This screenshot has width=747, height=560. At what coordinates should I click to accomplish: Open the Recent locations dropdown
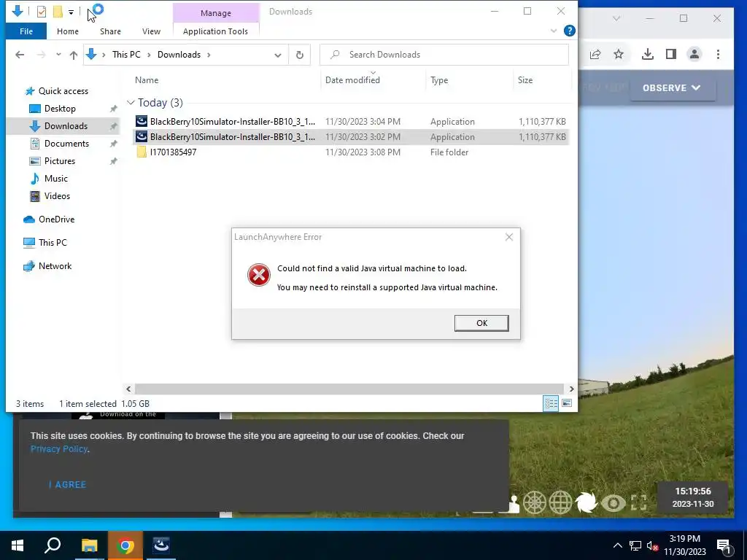(58, 55)
